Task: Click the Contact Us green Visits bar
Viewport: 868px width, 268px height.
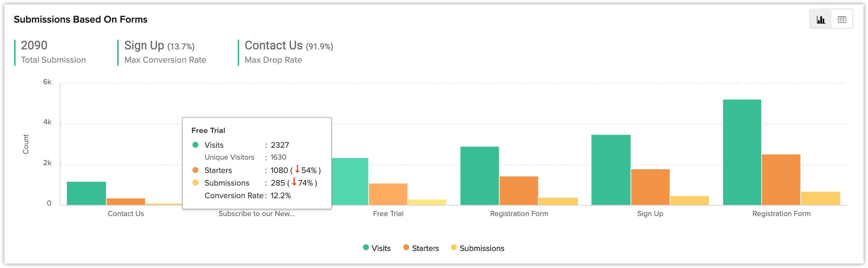Action: (86, 193)
